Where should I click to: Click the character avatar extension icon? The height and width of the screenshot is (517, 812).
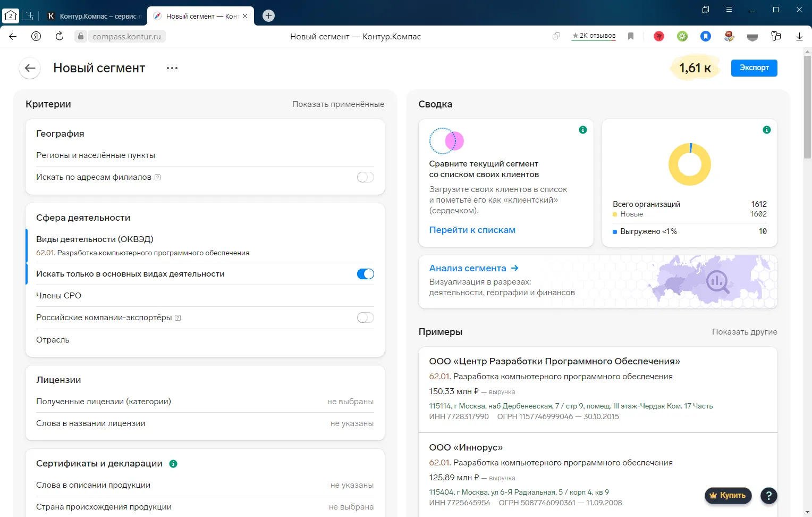(x=729, y=36)
